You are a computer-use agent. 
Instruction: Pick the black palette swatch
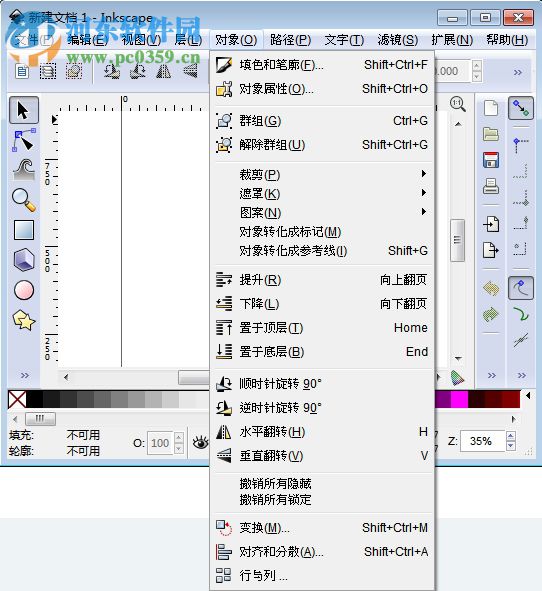(x=35, y=400)
